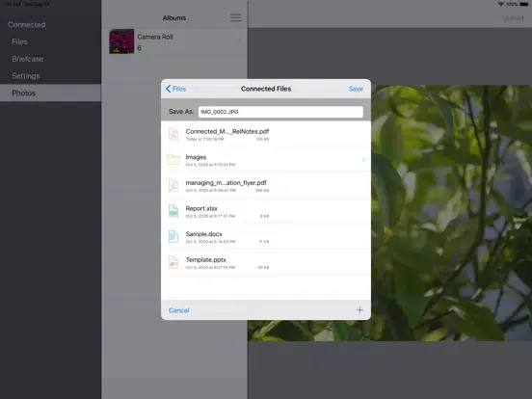Open Settings in the sidebar
The height and width of the screenshot is (399, 532).
coord(26,76)
